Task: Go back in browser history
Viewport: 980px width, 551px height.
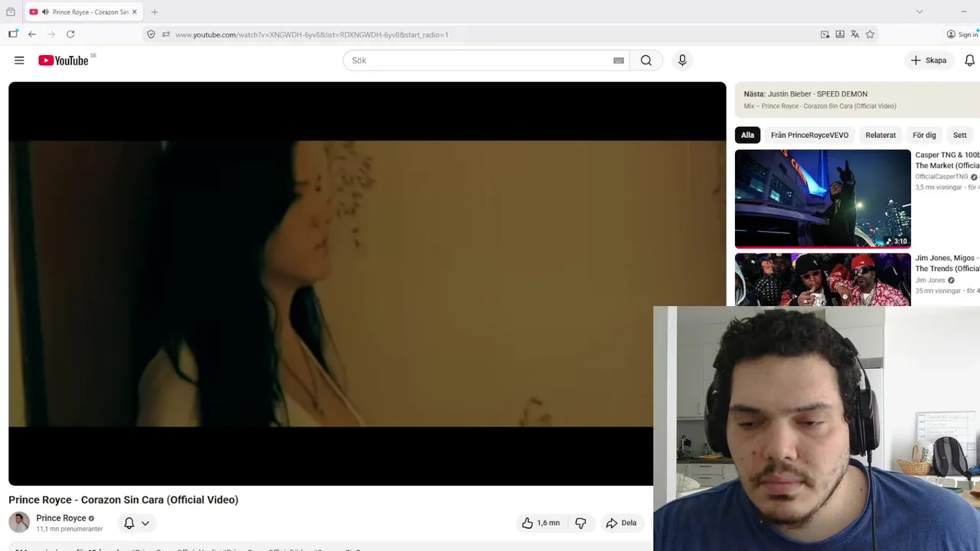Action: pos(32,34)
